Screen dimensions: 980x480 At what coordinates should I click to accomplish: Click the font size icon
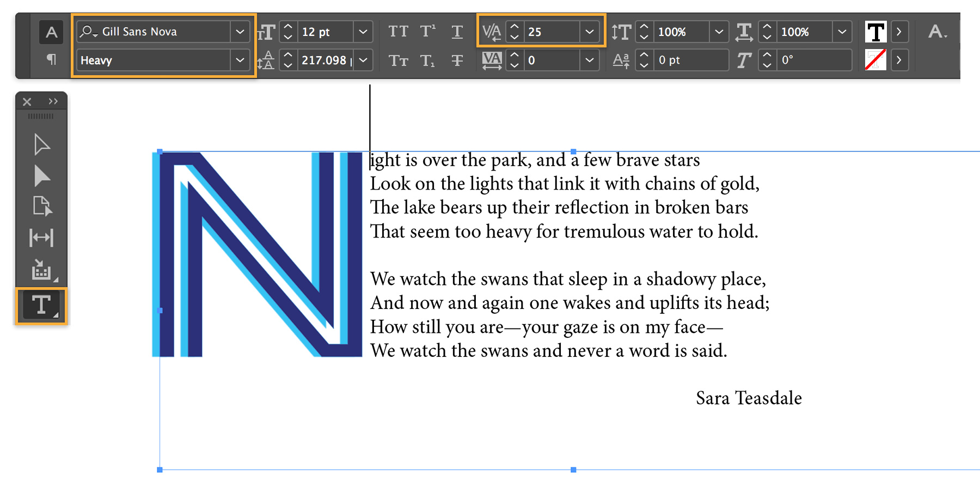coord(267,32)
